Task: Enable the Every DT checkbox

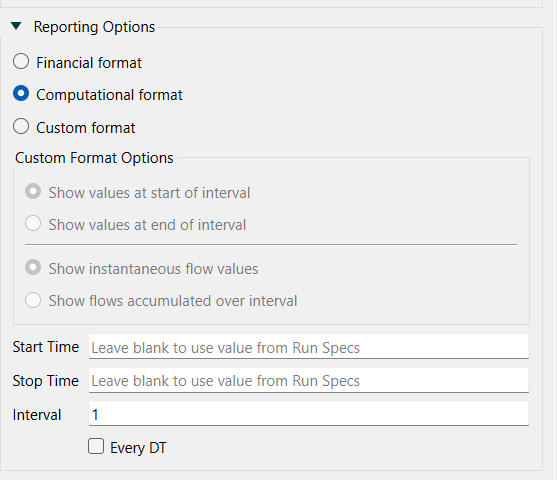Action: coord(96,446)
